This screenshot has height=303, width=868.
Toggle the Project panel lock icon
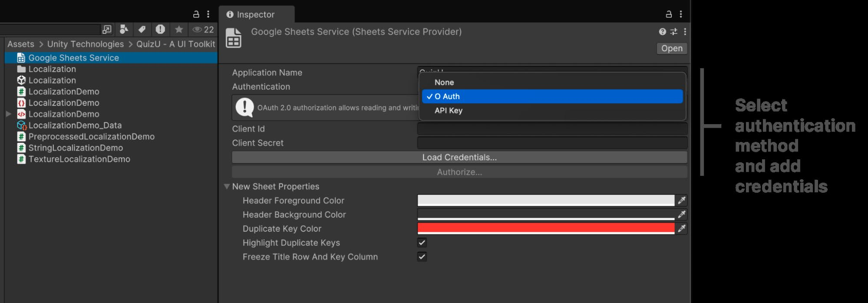pyautogui.click(x=196, y=14)
